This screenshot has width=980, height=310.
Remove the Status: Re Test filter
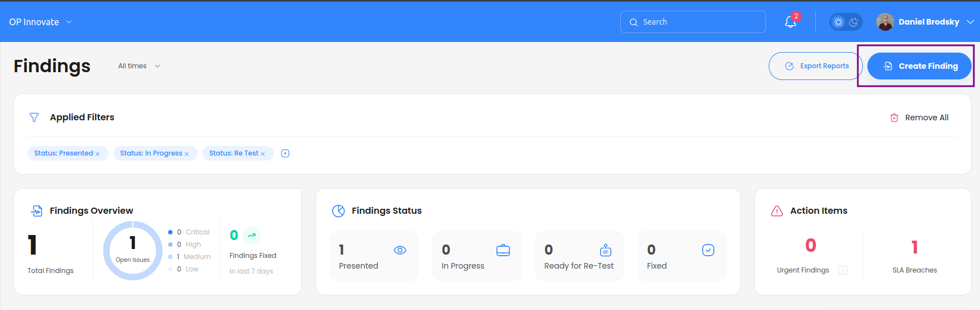tap(263, 154)
